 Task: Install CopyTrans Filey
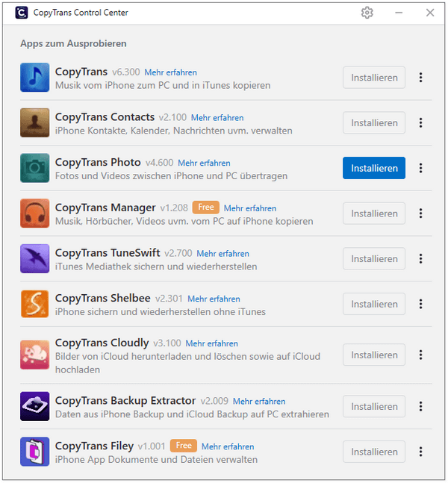(374, 452)
